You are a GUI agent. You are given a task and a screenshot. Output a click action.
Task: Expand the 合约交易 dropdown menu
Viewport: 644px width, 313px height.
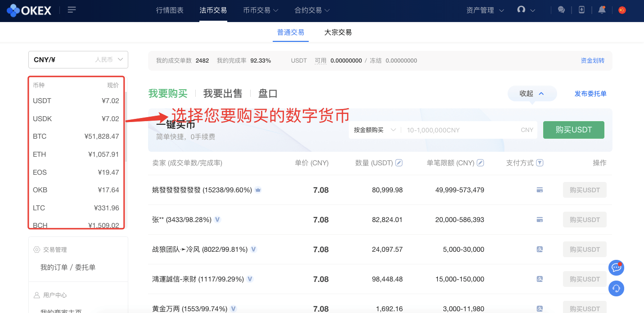(x=312, y=10)
